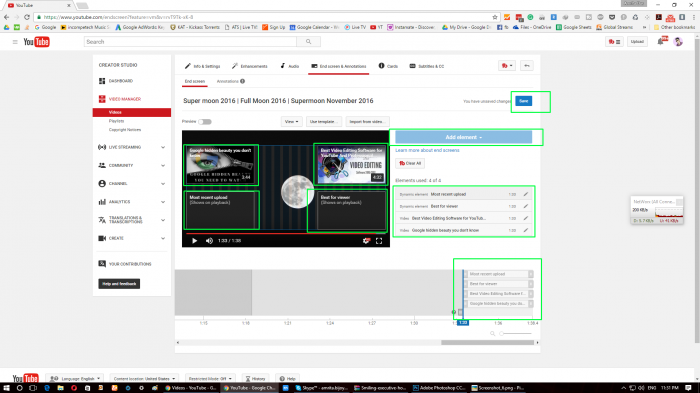
Task: Edit the Most recent upload element pencil
Action: coord(525,194)
